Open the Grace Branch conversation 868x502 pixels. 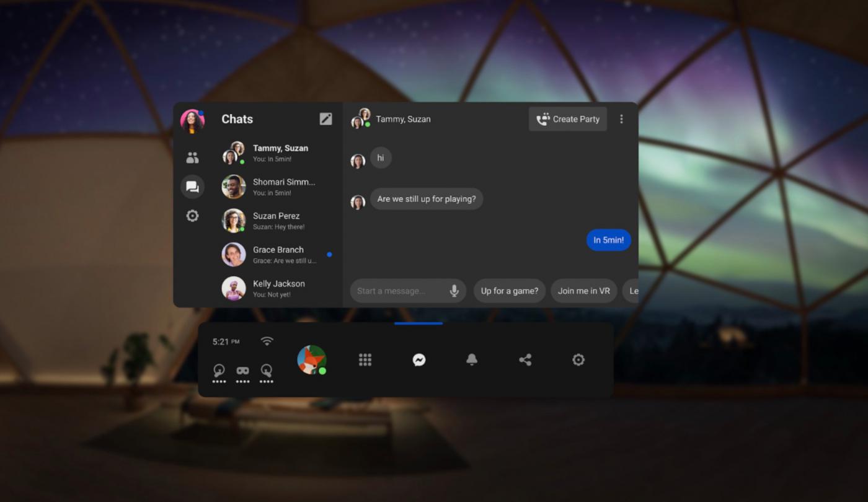click(x=277, y=254)
